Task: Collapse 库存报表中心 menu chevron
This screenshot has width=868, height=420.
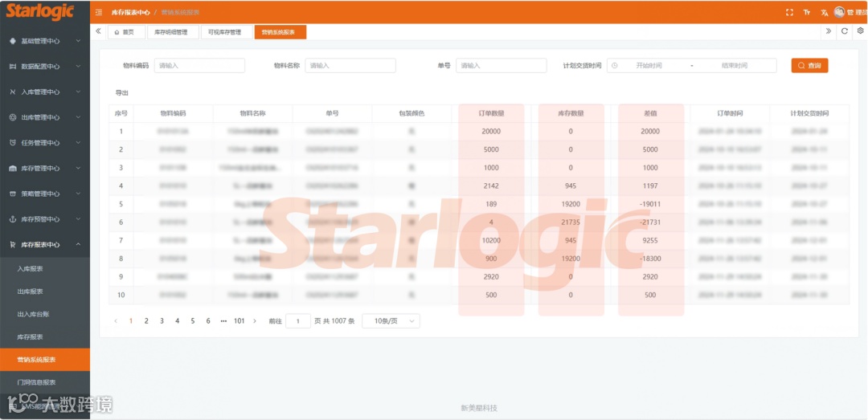Action: coord(78,245)
